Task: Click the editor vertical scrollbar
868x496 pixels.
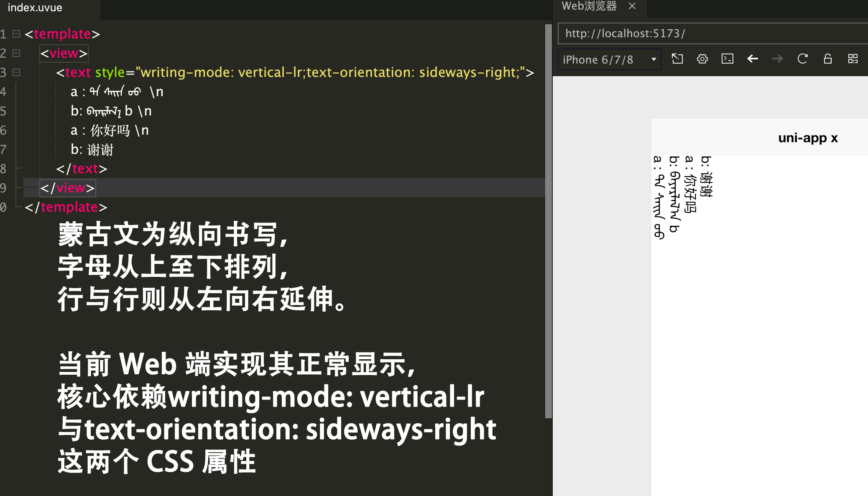Action: [548, 222]
